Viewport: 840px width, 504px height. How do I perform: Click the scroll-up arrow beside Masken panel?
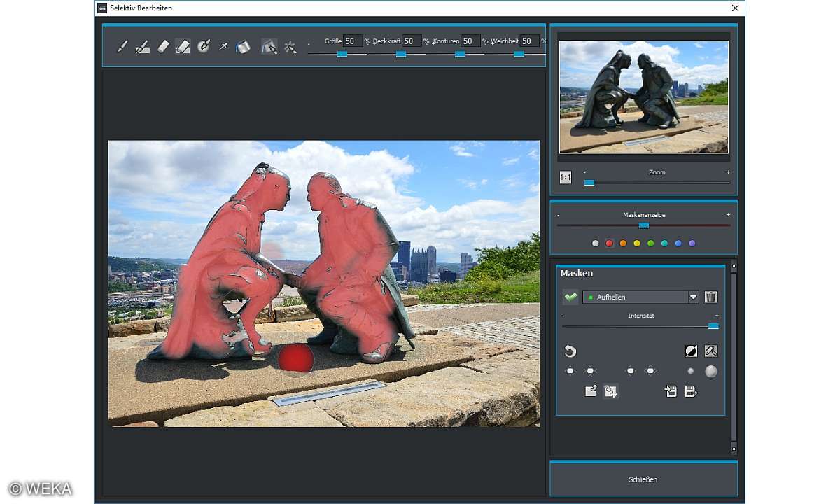pos(734,266)
